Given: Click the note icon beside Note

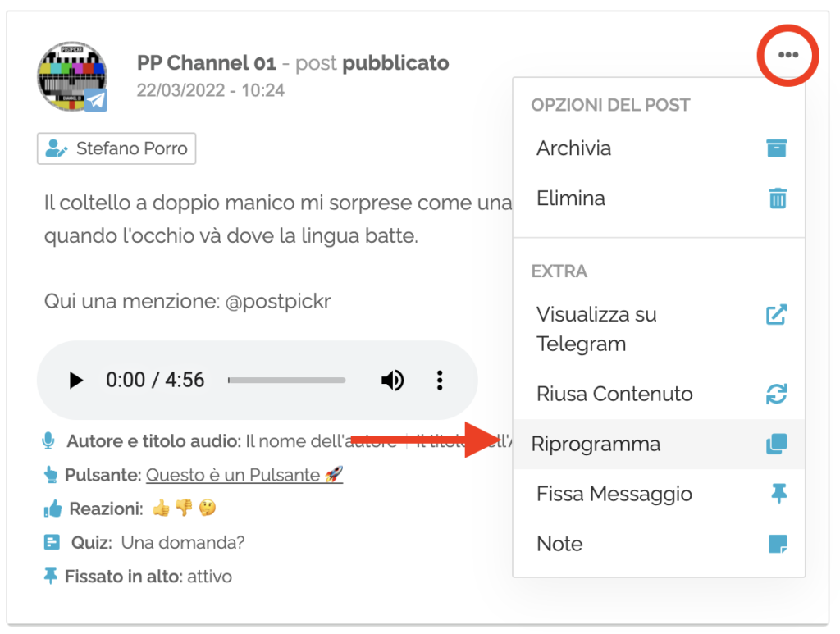Looking at the screenshot, I should 778,544.
